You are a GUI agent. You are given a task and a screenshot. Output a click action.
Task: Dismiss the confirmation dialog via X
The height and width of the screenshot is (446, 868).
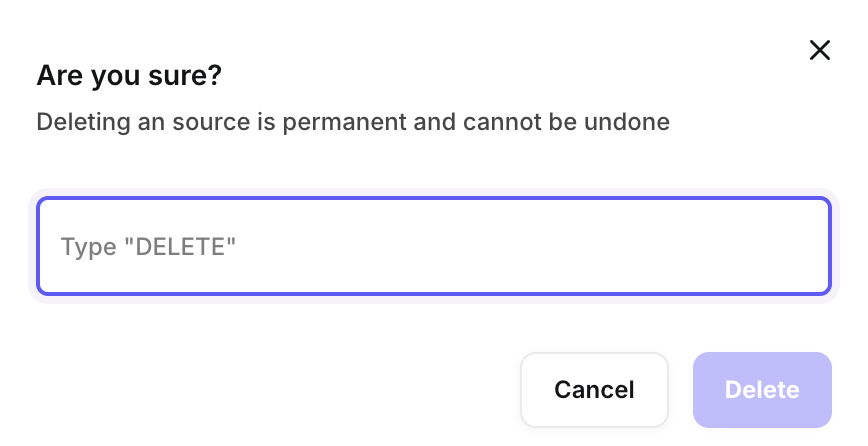[x=820, y=51]
